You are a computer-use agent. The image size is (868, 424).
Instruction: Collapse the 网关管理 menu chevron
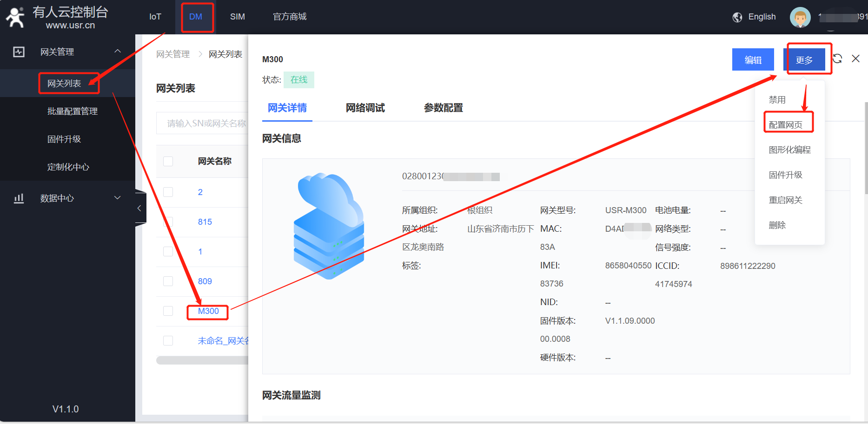[118, 52]
